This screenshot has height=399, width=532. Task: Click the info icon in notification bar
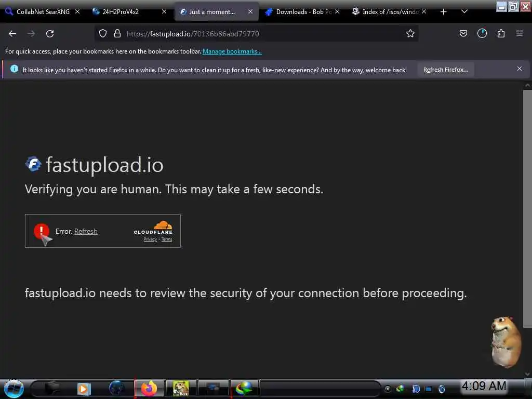coord(14,69)
